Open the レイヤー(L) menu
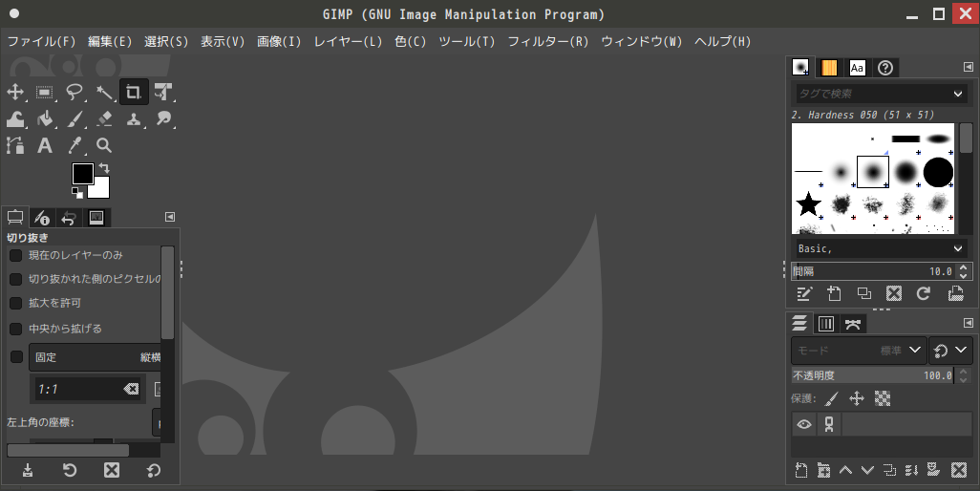 click(x=348, y=41)
